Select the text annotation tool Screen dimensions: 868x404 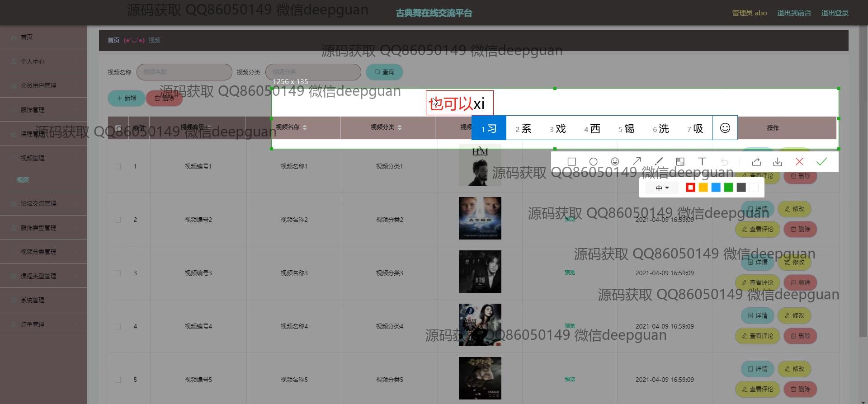(x=702, y=161)
